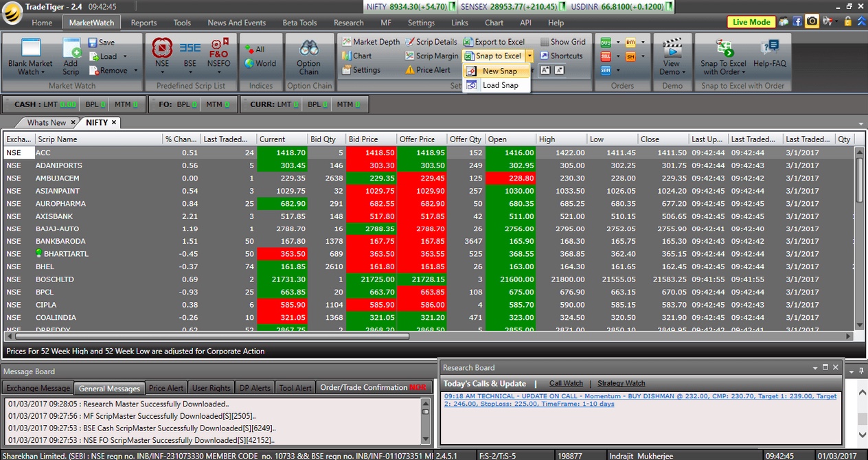Open the BUY order dropdown arrow
868x460 pixels.
point(618,43)
